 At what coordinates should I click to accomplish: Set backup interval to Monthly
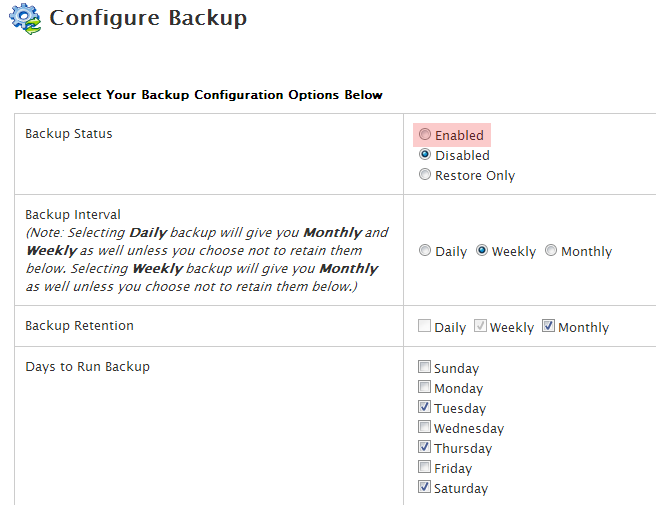(x=551, y=251)
